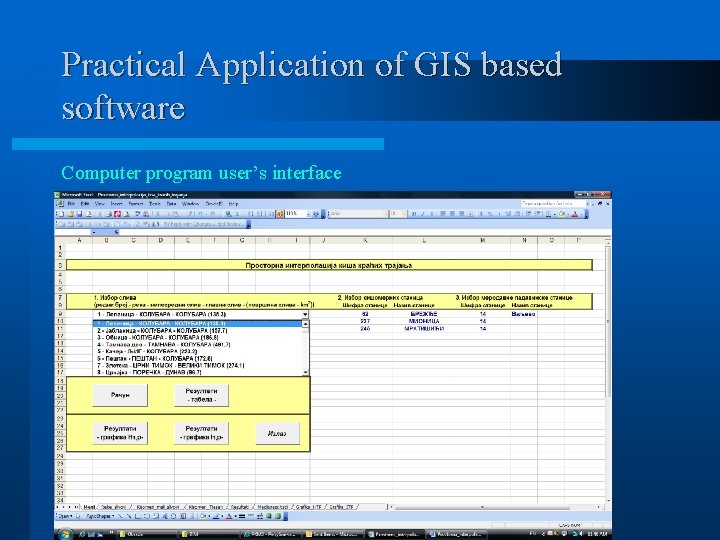The image size is (720, 540).
Task: Select the Rectangle tool in Drawing toolbar
Action: click(138, 516)
